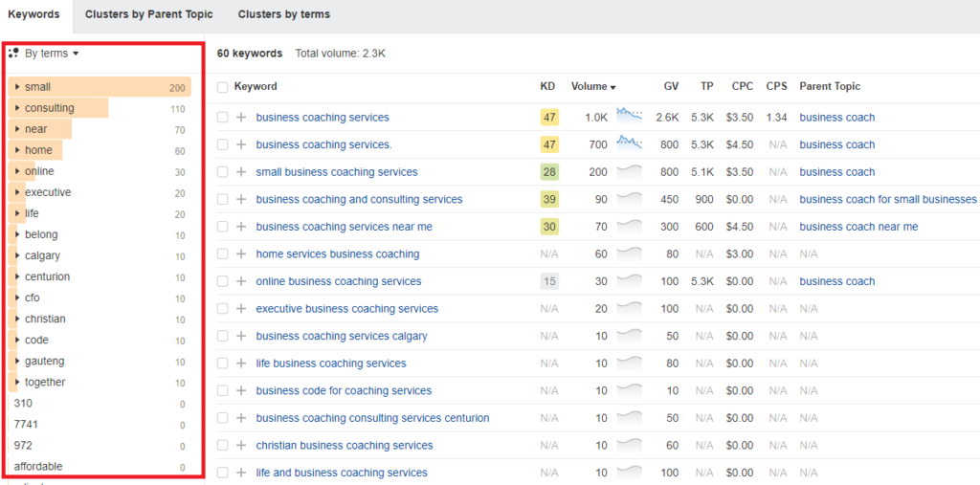Sort by KD column header
The height and width of the screenshot is (485, 980).
point(546,87)
